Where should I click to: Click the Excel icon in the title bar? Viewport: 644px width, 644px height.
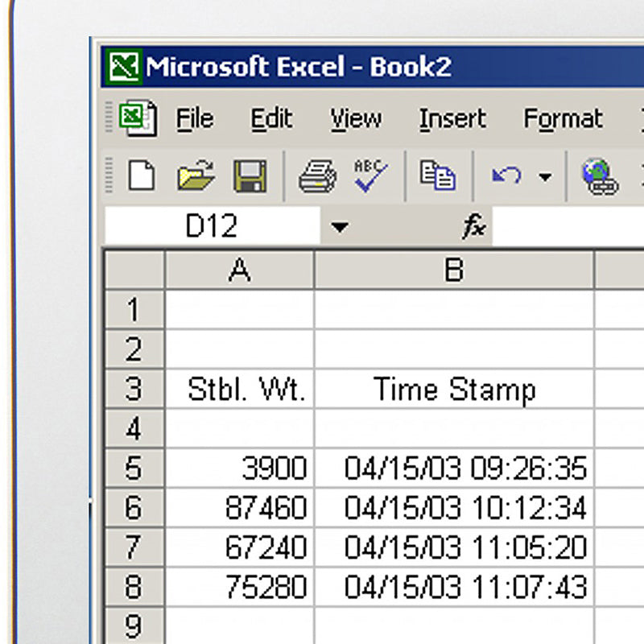122,68
